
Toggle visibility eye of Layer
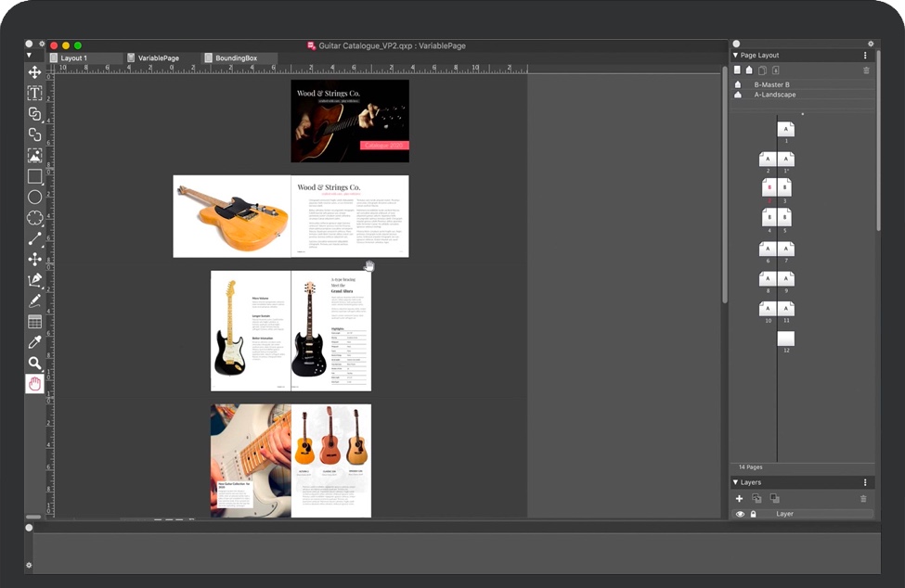pyautogui.click(x=740, y=514)
